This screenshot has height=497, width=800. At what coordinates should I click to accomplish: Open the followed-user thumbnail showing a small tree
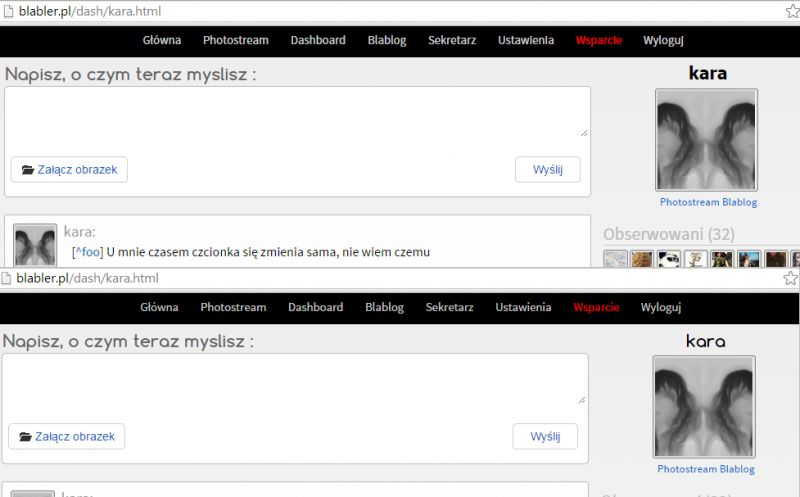tap(696, 259)
